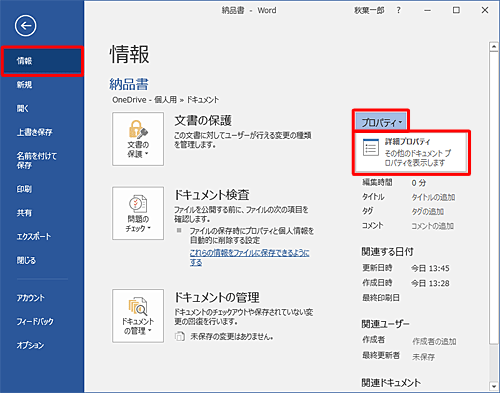500x393 pixels.
Task: Open the ドキュメントの管理 button
Action: (138, 316)
